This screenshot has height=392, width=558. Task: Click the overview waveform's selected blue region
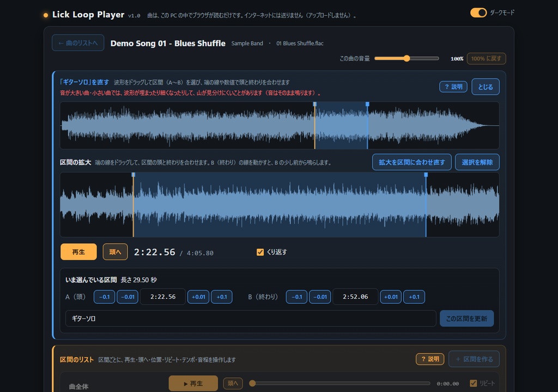[x=341, y=125]
